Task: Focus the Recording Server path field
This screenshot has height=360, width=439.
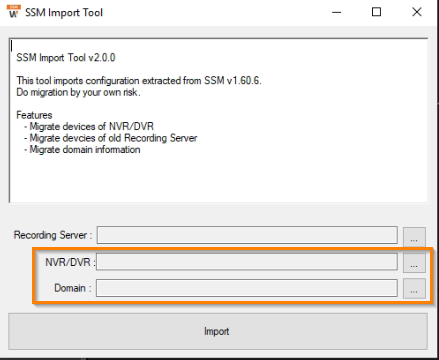Action: pyautogui.click(x=247, y=235)
